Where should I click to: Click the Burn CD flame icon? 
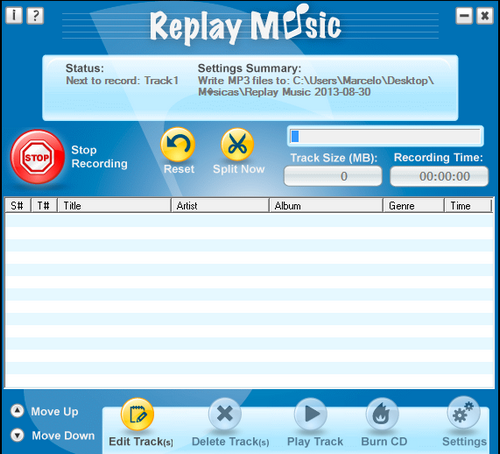click(382, 414)
